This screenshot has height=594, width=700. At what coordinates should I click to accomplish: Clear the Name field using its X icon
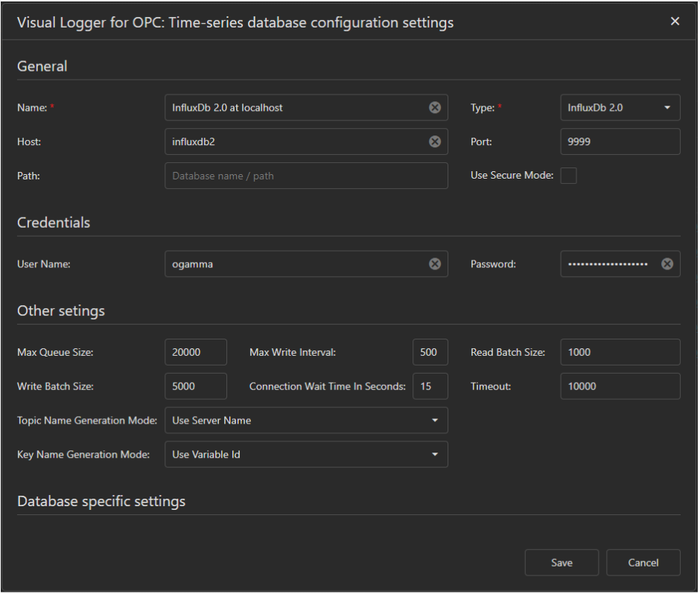[x=435, y=107]
